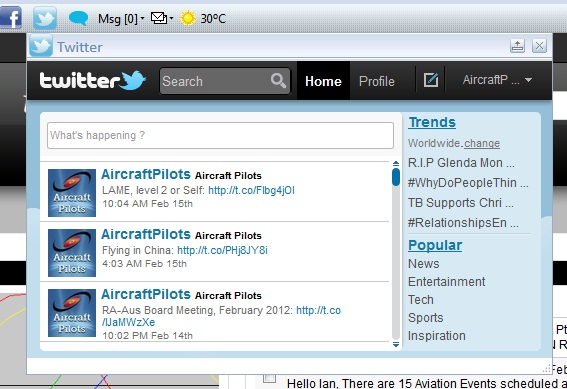Open the blue chat bubble icon
The width and height of the screenshot is (567, 389).
pyautogui.click(x=78, y=18)
